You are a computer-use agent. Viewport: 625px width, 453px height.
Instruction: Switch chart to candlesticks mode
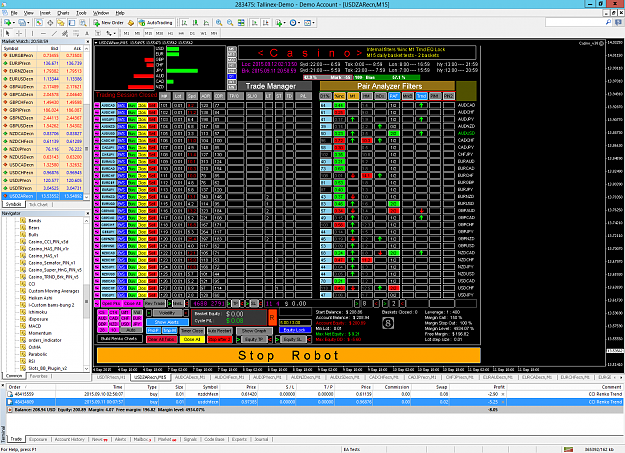tap(196, 23)
